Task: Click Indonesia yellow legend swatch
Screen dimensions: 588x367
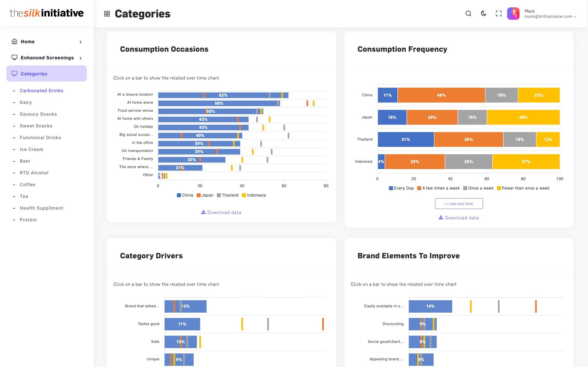Action: (244, 195)
